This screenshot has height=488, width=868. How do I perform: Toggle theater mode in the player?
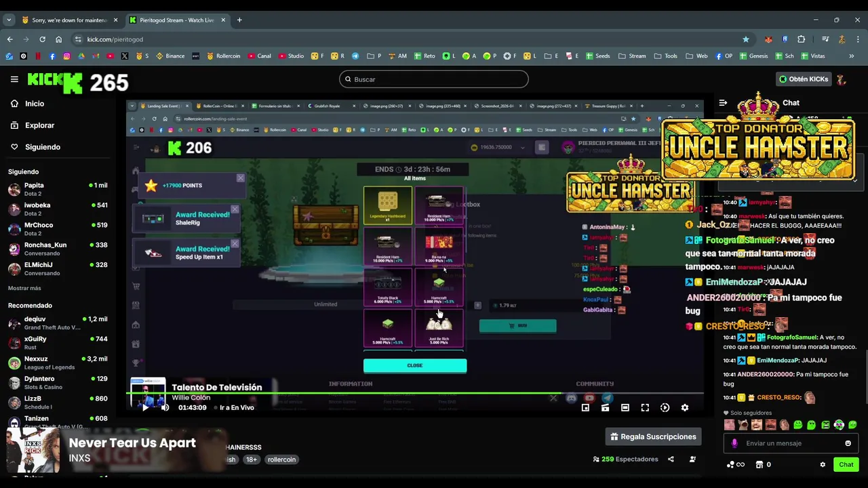[625, 407]
